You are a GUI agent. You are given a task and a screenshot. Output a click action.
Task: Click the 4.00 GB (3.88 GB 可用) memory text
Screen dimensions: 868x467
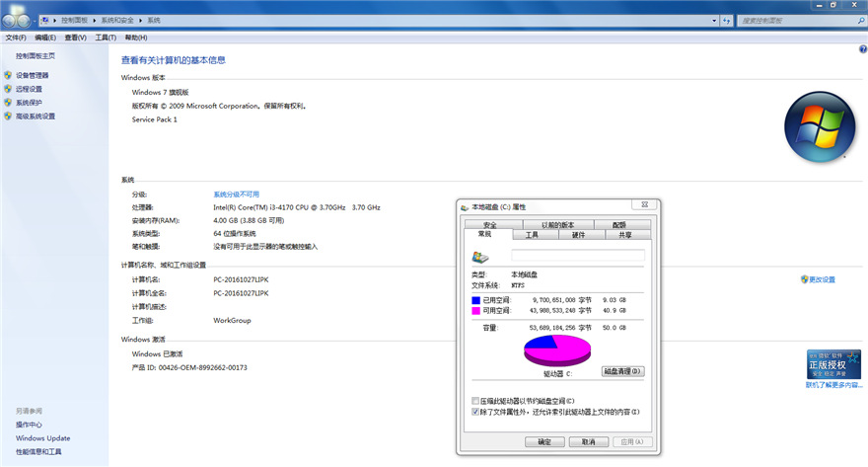point(249,220)
